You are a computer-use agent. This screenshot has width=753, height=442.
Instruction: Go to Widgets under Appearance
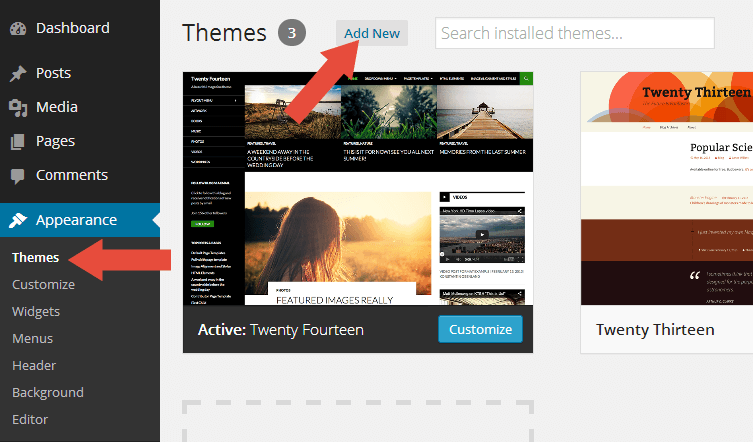pos(36,312)
